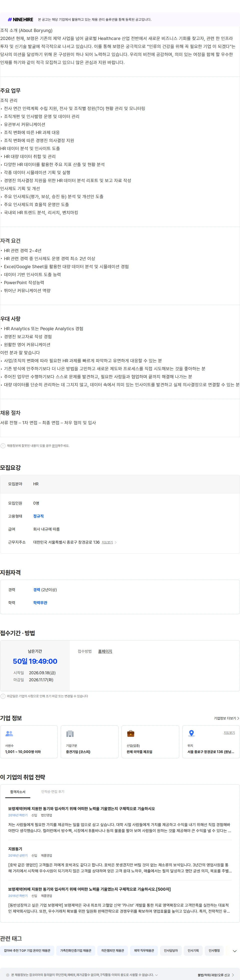Screen dimensions: 240x980
Task: Click the info icon in footer notice
Action: click(x=7, y=975)
